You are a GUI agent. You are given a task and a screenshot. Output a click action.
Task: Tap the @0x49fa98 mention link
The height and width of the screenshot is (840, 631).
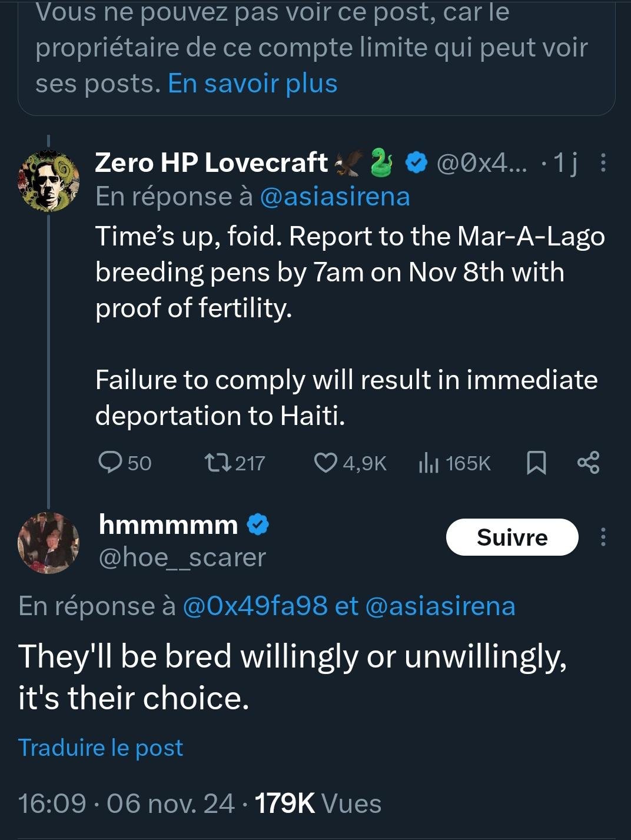pyautogui.click(x=255, y=606)
